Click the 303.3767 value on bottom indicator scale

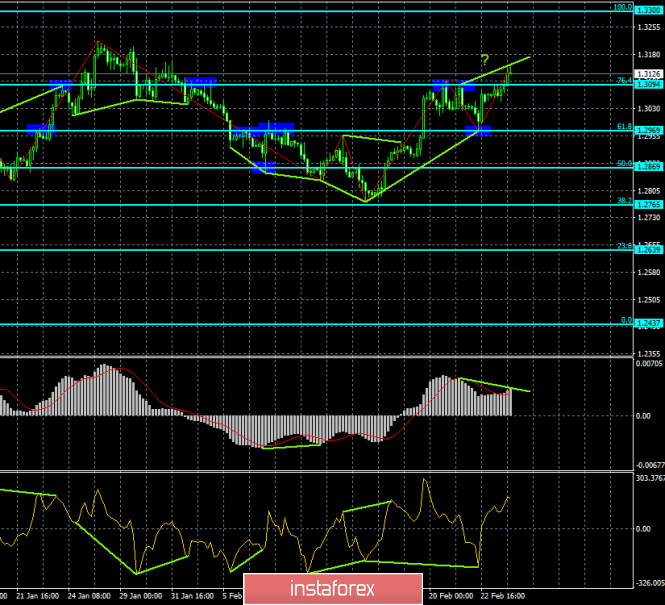pyautogui.click(x=649, y=478)
